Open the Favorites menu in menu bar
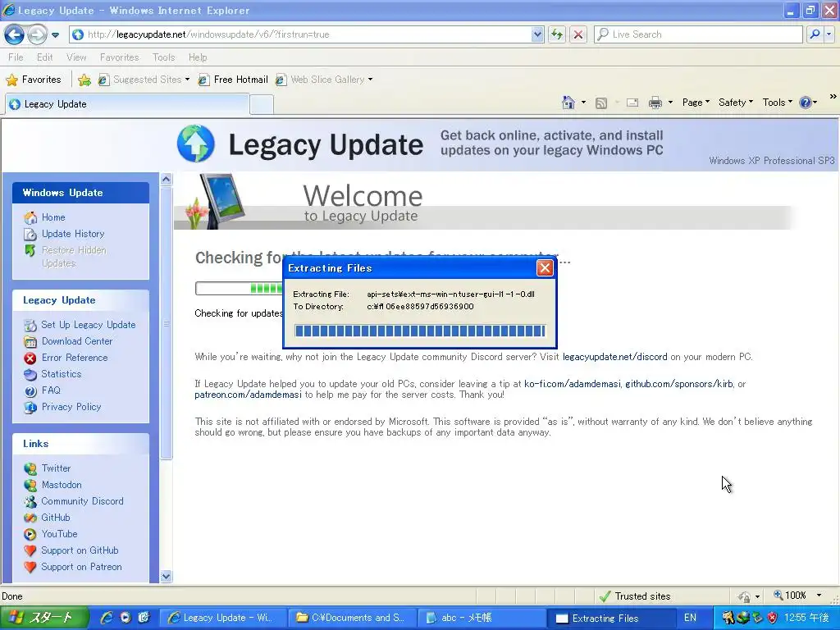840x630 pixels. tap(119, 57)
